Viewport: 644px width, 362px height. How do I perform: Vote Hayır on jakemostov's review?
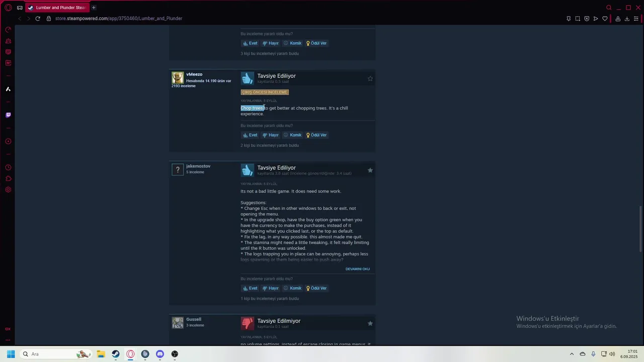[x=271, y=288]
